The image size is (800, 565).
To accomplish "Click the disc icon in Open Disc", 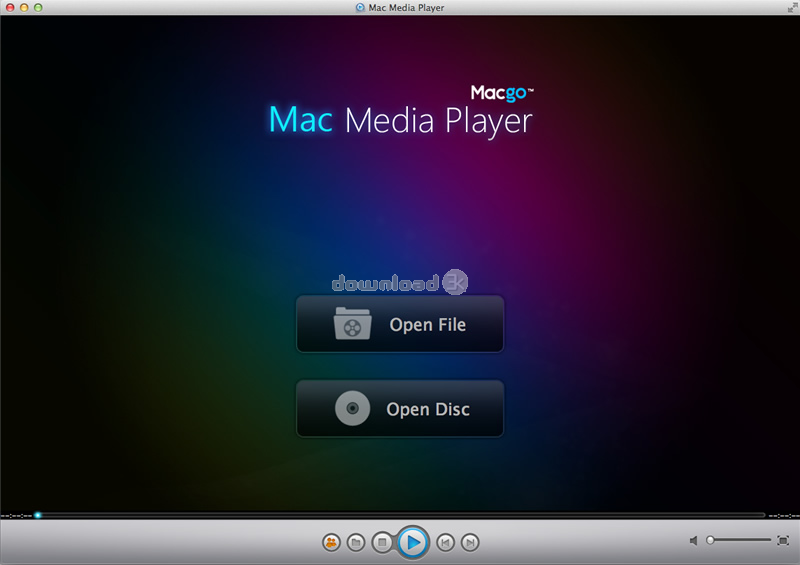I will click(352, 408).
